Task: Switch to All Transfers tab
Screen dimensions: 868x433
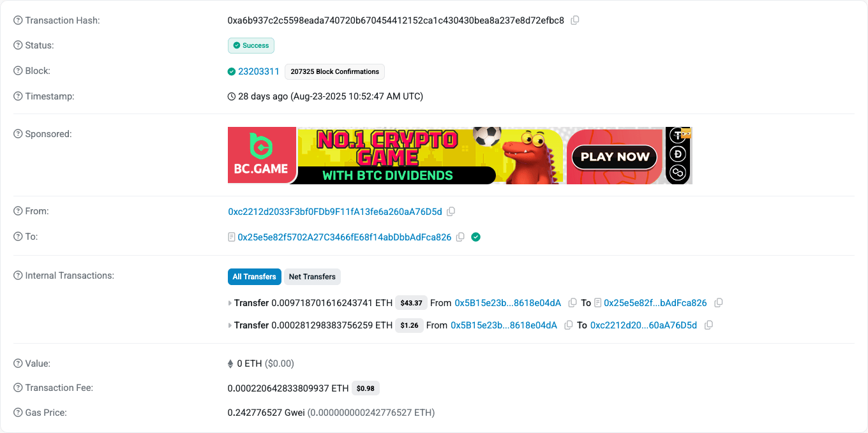Action: coord(254,277)
